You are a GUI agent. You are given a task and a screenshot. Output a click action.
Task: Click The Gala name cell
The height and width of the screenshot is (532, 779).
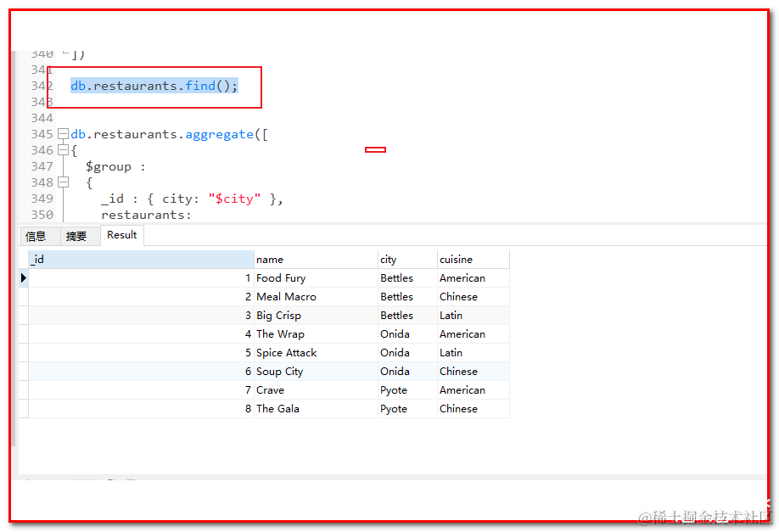point(316,409)
